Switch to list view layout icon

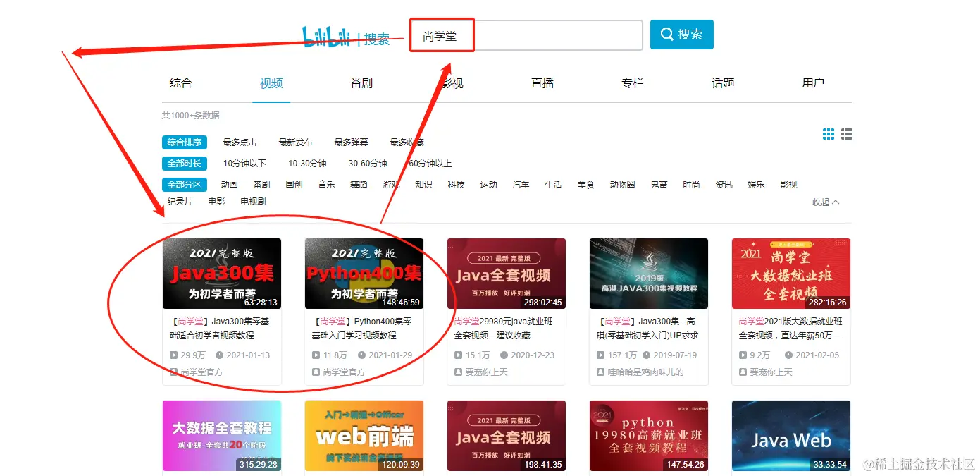[846, 133]
